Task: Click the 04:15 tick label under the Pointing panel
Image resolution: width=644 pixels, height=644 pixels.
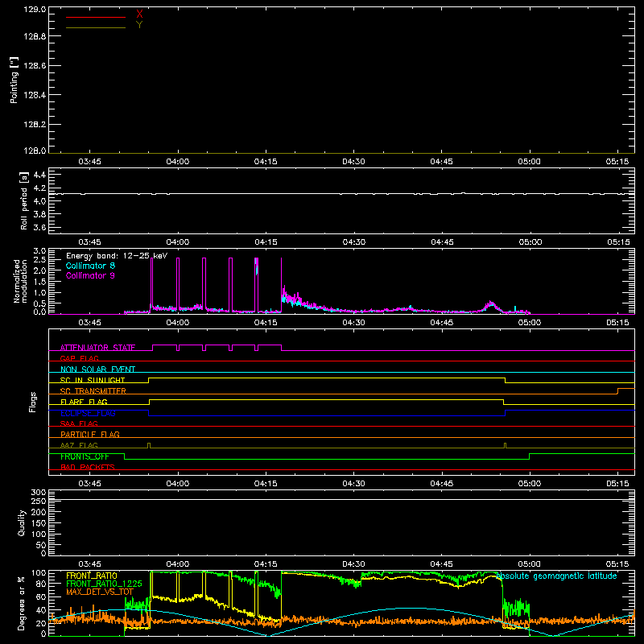Action: click(266, 162)
